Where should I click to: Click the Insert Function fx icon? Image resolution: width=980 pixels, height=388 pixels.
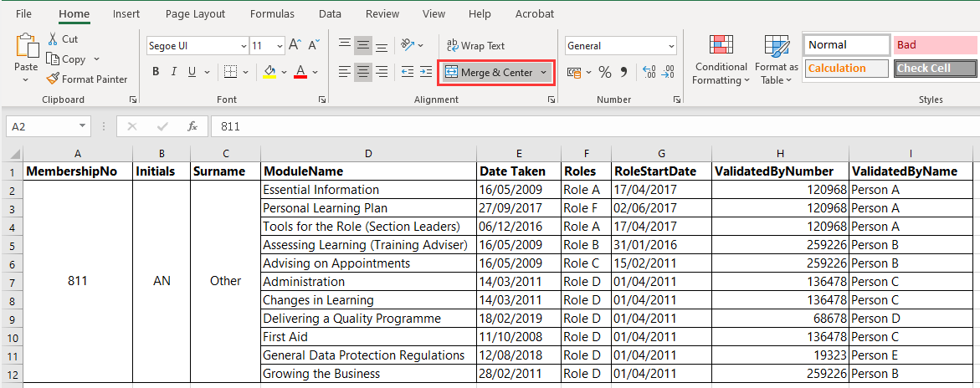point(193,126)
